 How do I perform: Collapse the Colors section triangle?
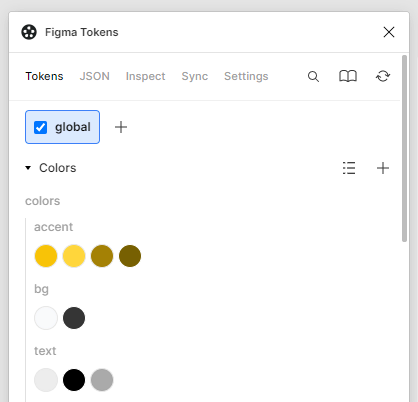coord(28,168)
